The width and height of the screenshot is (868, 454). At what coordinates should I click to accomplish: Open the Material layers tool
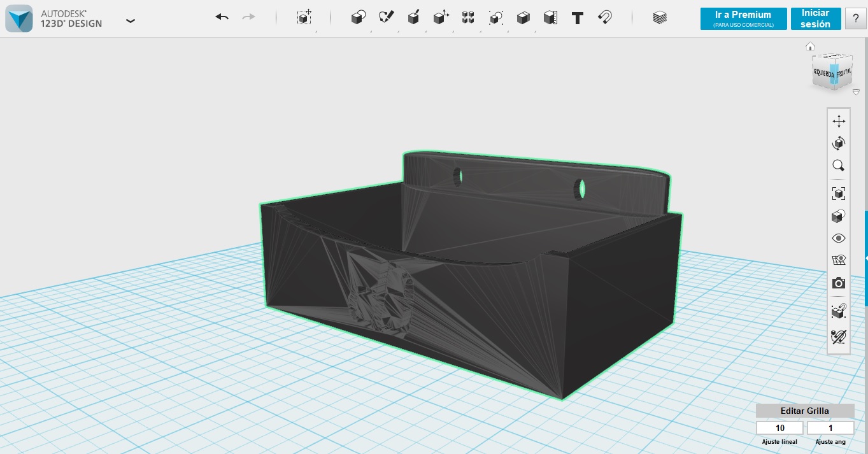click(660, 18)
